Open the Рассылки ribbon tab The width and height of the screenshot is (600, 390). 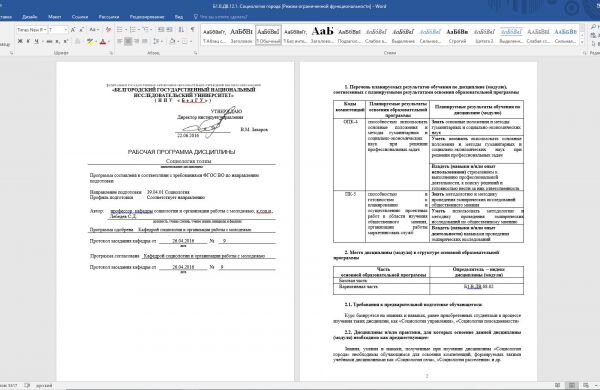[x=109, y=17]
